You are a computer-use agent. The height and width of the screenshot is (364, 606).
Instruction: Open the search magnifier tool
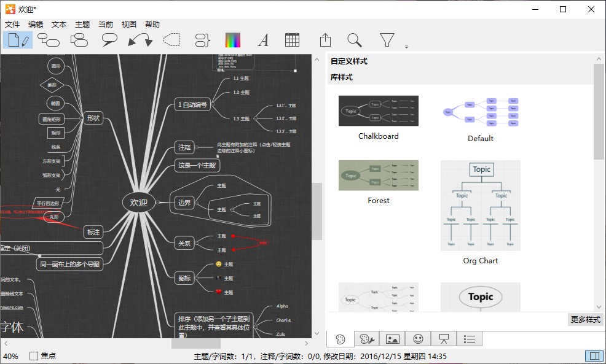pyautogui.click(x=355, y=41)
